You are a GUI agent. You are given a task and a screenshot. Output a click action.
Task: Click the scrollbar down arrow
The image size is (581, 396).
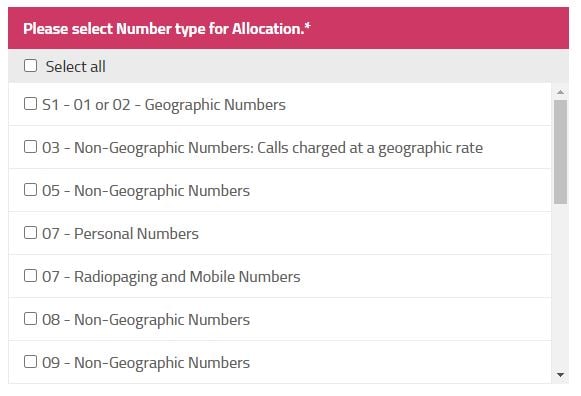560,375
